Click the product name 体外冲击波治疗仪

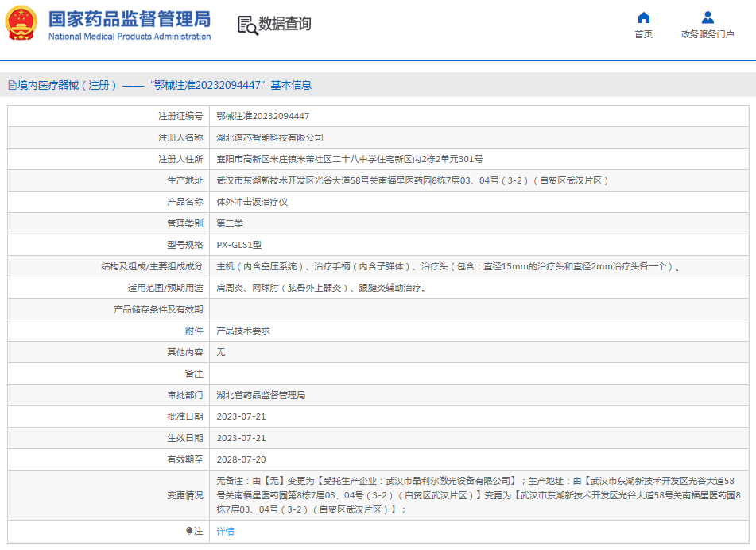252,202
